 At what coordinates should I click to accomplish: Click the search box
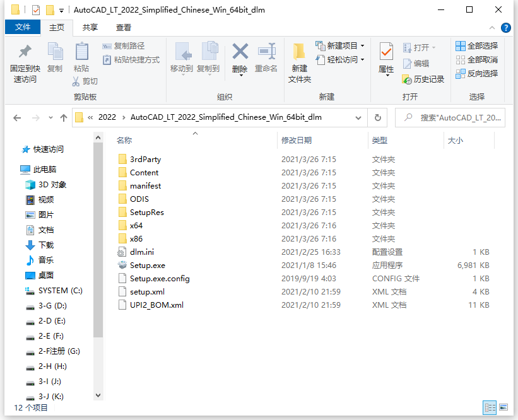(x=450, y=117)
